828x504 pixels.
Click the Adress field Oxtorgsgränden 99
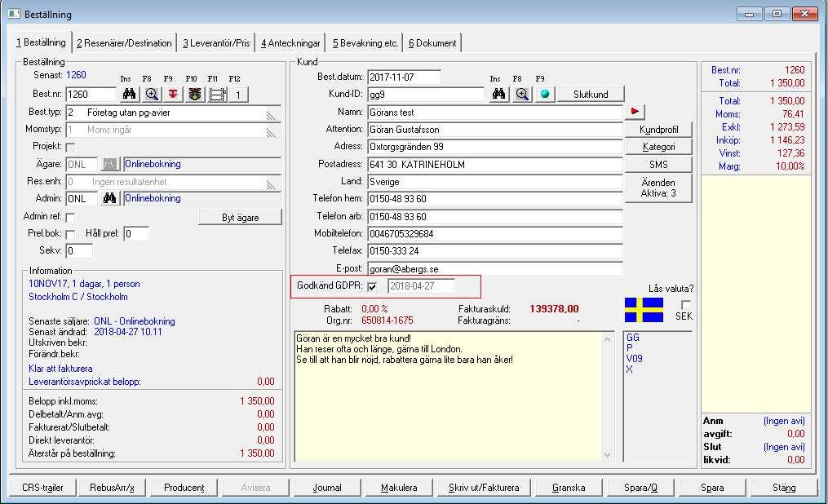495,147
